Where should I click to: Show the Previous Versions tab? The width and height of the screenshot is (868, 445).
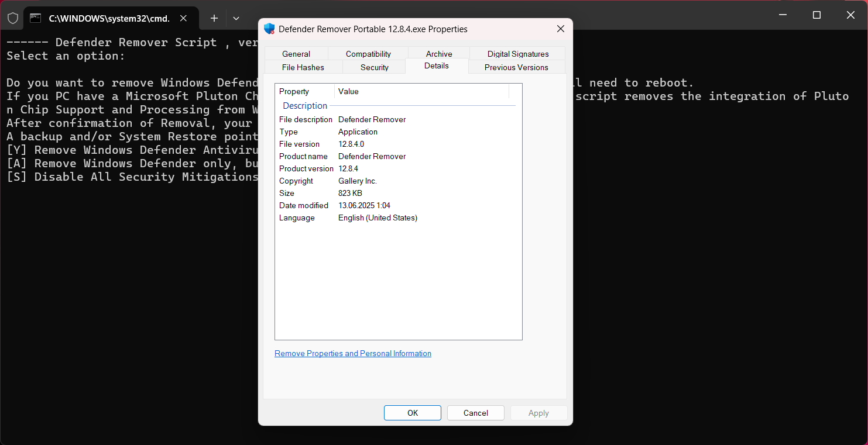pyautogui.click(x=516, y=67)
